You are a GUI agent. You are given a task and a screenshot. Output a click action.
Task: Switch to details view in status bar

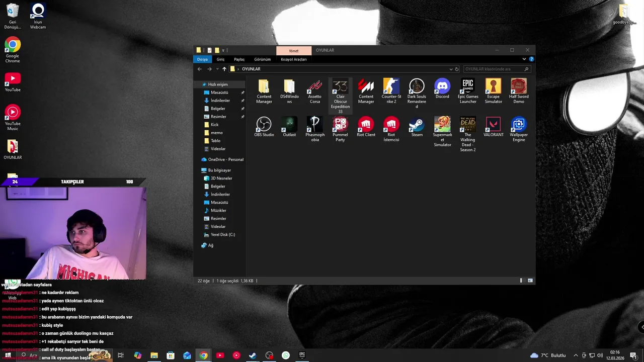coord(523,281)
